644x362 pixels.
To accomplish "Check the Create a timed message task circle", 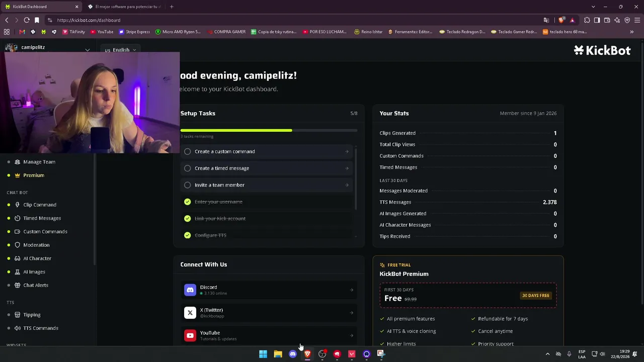I will tap(188, 168).
